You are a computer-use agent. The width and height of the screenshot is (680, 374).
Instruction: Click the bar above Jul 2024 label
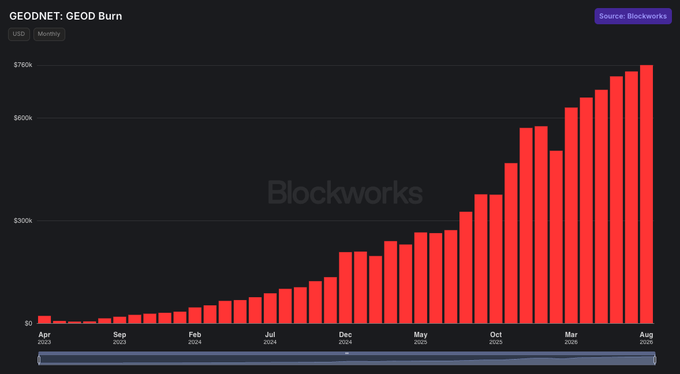270,308
